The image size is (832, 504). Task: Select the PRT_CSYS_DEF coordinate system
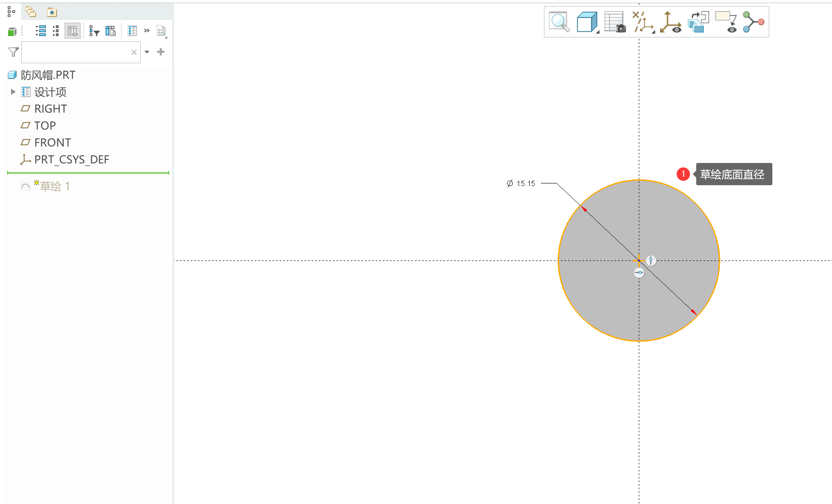click(x=65, y=159)
